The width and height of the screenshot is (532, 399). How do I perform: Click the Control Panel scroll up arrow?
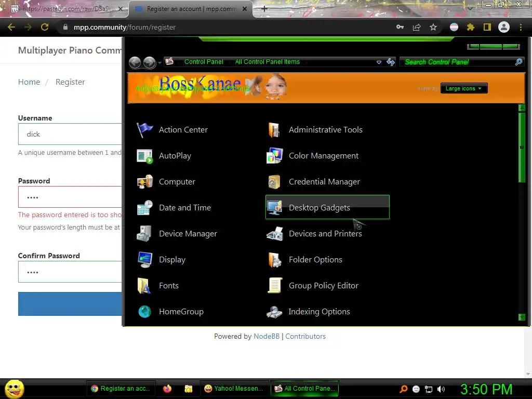tap(522, 108)
